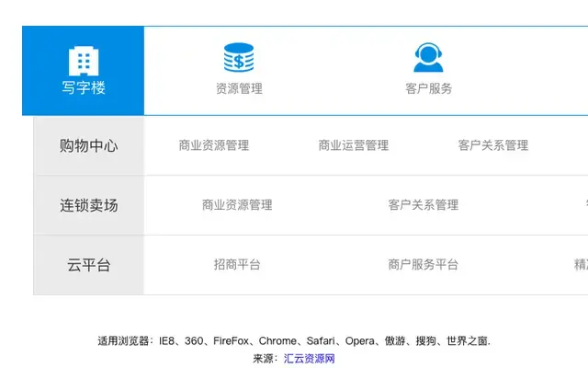Open 客户服务 under 写字楼
This screenshot has height=368, width=588.
tap(429, 88)
